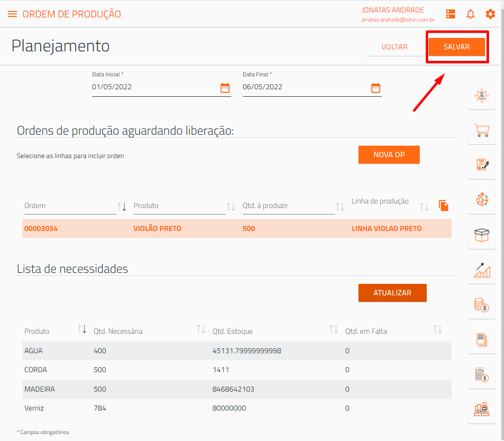Click the Ordem filter field

tap(70, 206)
